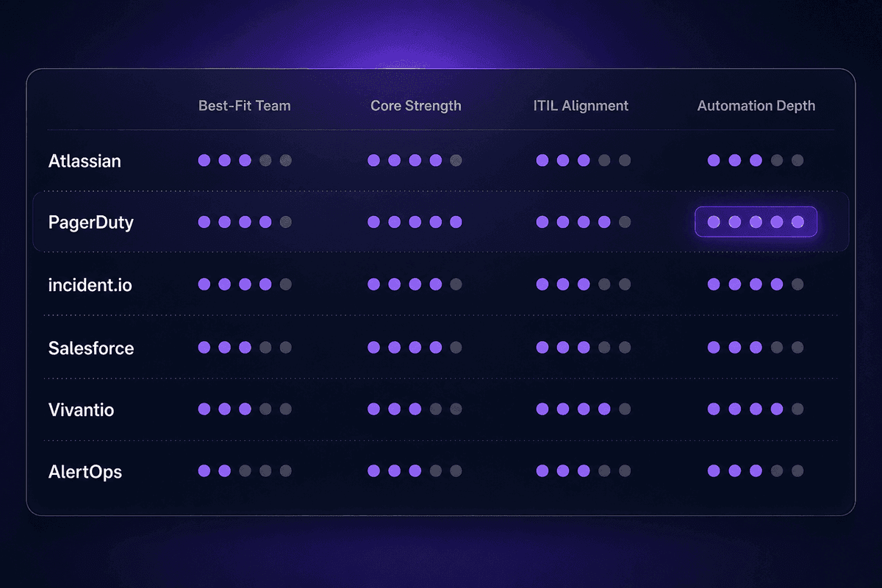Click Salesforce's Core Strength dot rating
This screenshot has width=882, height=588.
click(415, 348)
